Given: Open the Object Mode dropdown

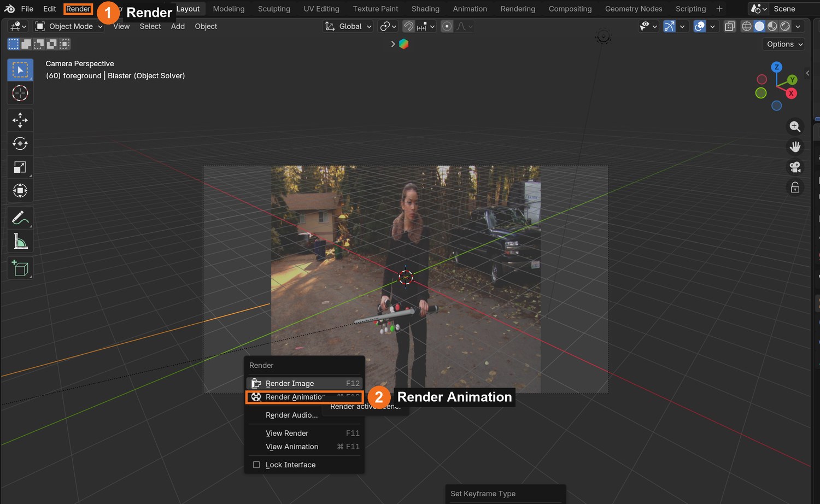Looking at the screenshot, I should pos(69,26).
